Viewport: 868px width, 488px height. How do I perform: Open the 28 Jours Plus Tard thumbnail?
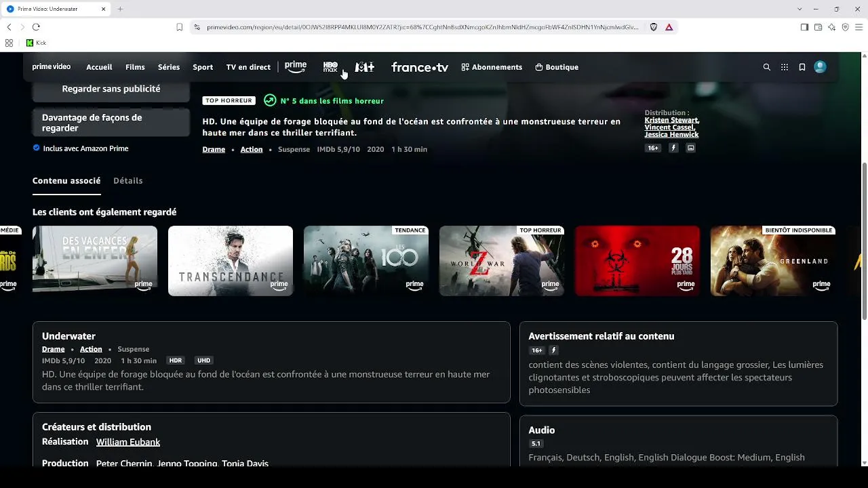637,261
